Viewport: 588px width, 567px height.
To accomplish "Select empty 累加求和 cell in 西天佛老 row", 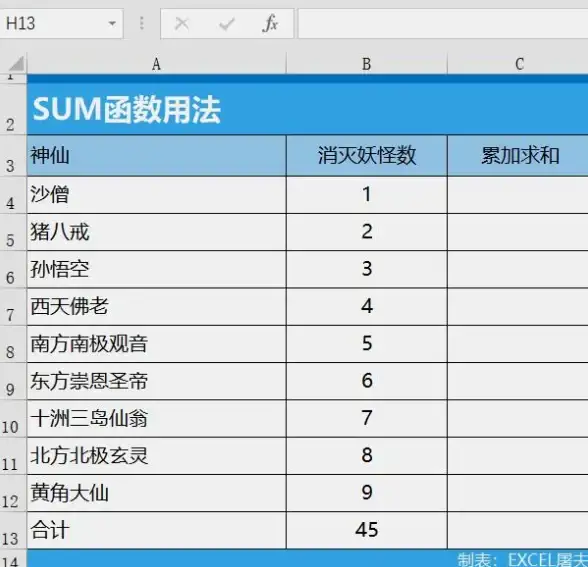I will pos(518,307).
